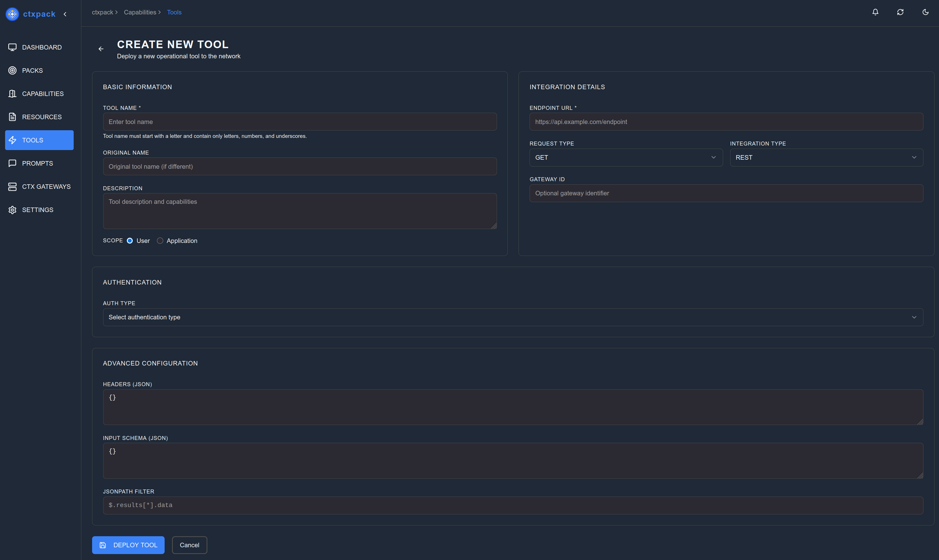Open the Auth Type dropdown
This screenshot has height=560, width=939.
click(513, 317)
